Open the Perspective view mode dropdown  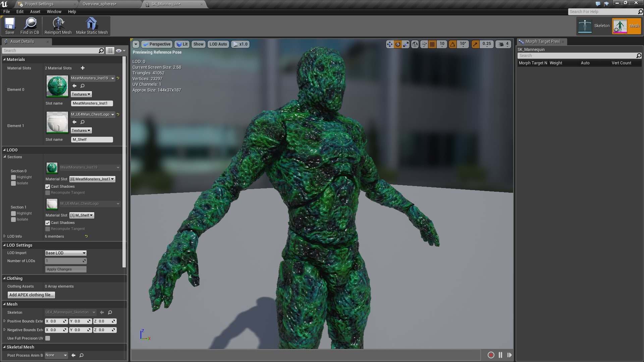157,44
